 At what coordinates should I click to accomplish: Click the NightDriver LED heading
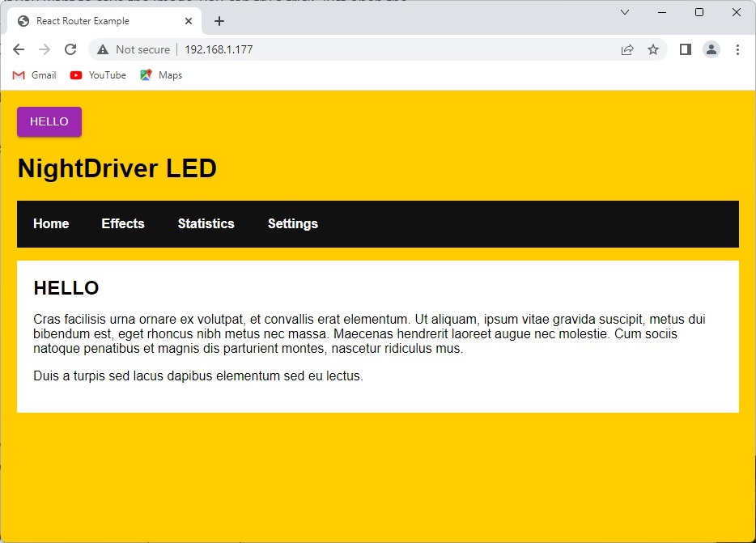click(117, 168)
